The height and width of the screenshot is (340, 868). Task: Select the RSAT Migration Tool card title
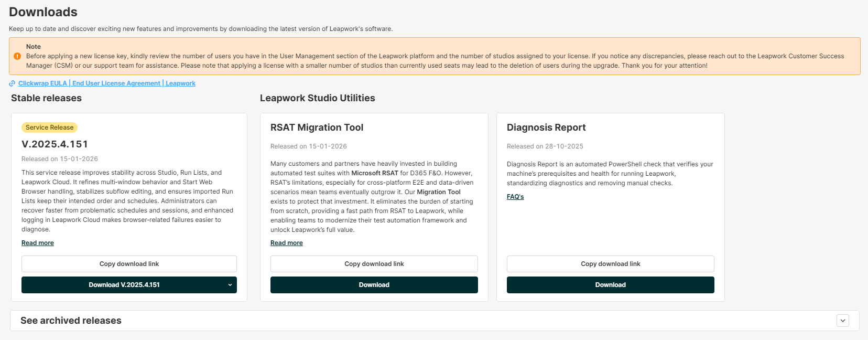317,127
